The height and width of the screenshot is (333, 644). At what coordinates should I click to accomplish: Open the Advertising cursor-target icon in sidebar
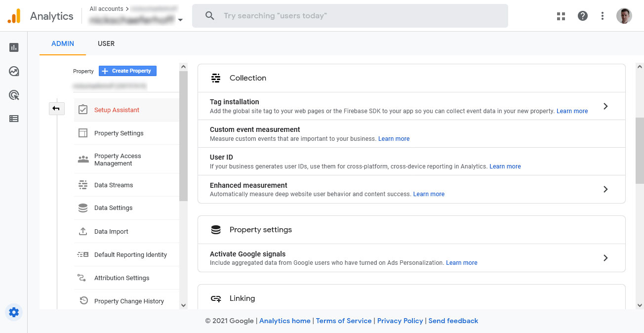[14, 95]
